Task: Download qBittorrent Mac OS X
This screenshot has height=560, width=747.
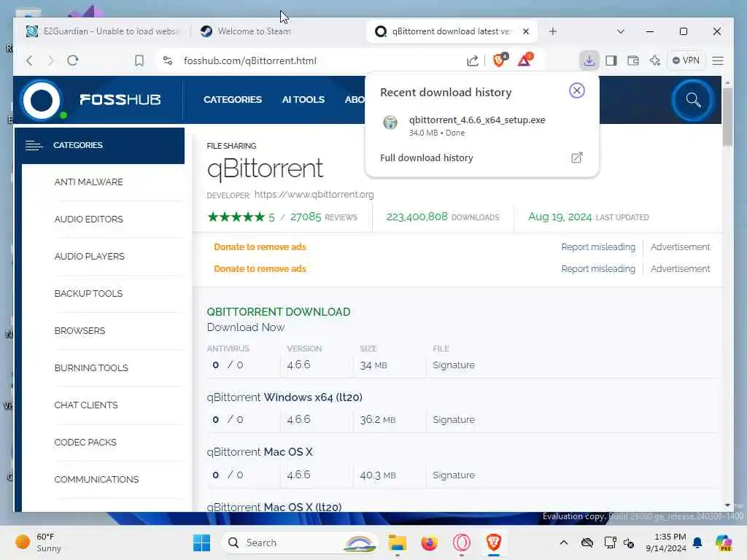Action: click(x=260, y=451)
